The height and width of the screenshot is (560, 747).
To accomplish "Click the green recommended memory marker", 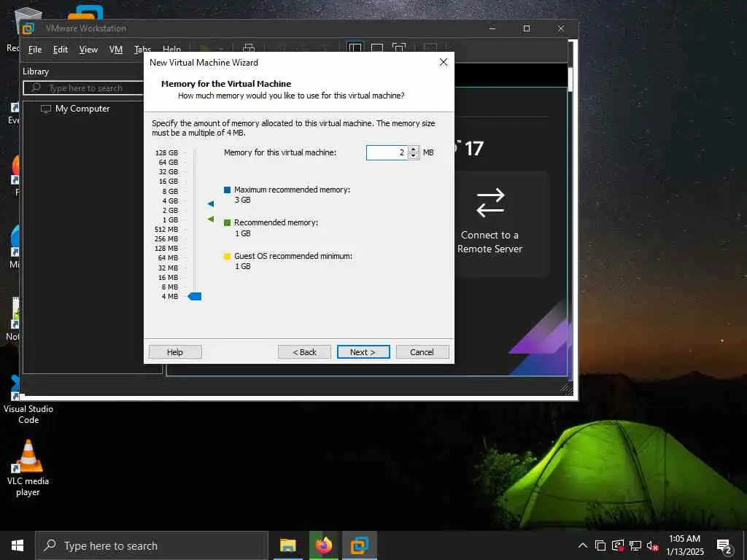I will point(211,219).
